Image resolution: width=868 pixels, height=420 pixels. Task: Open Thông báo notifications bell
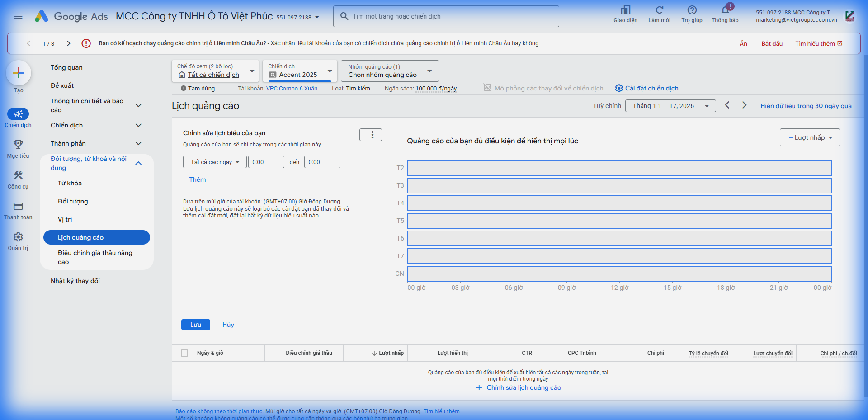725,10
